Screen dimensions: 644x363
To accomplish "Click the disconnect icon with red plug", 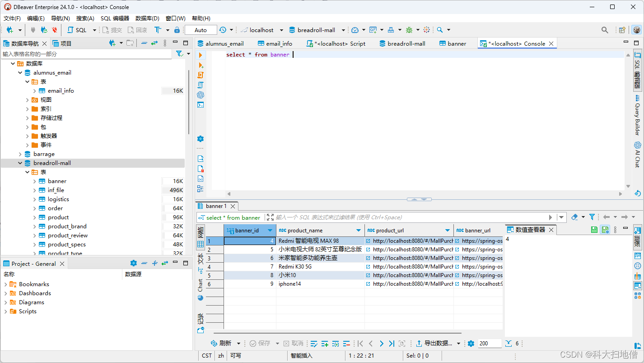I will tap(55, 30).
